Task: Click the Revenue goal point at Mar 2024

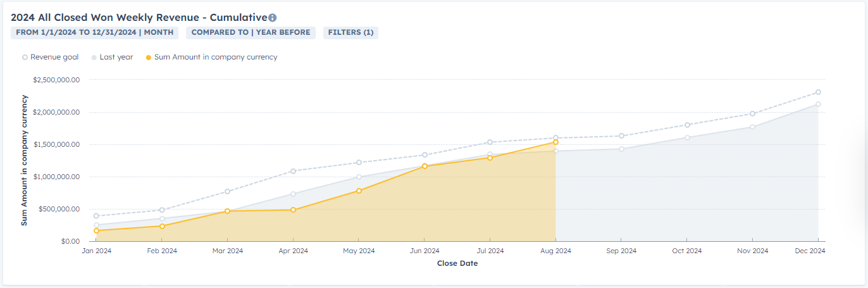Action: pos(228,191)
